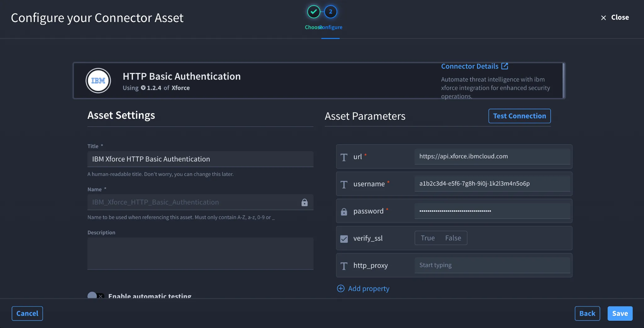Toggle Enable automatic testing switch

[96, 296]
